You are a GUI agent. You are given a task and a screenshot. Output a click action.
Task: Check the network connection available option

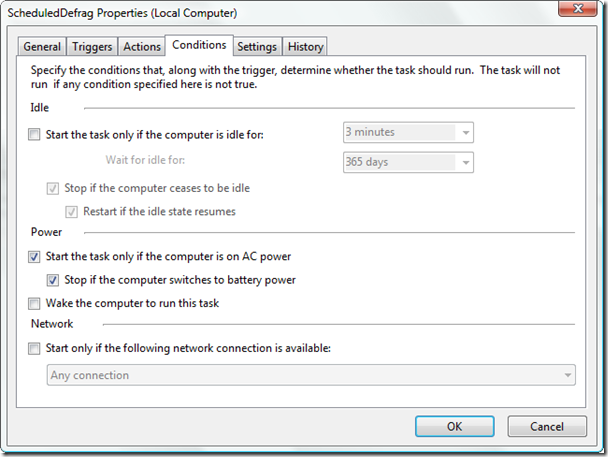(x=34, y=348)
